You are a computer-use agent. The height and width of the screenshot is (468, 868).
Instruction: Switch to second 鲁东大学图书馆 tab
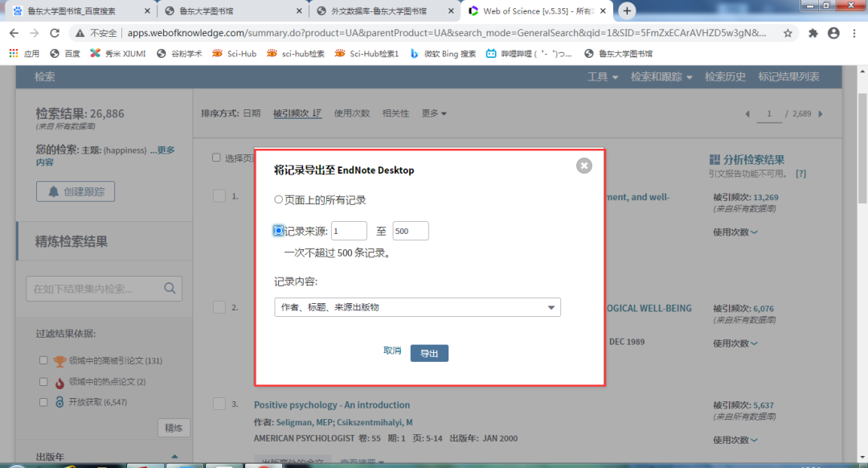(x=232, y=10)
